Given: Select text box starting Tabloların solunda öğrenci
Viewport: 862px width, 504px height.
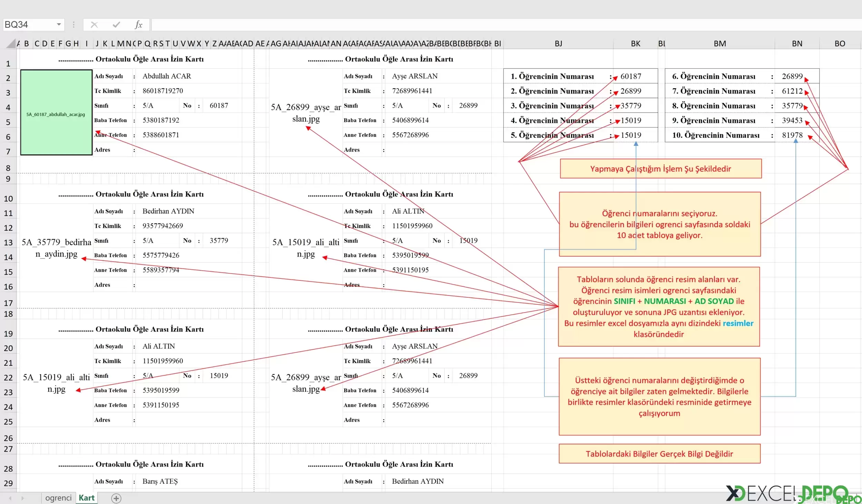Looking at the screenshot, I should tap(659, 306).
